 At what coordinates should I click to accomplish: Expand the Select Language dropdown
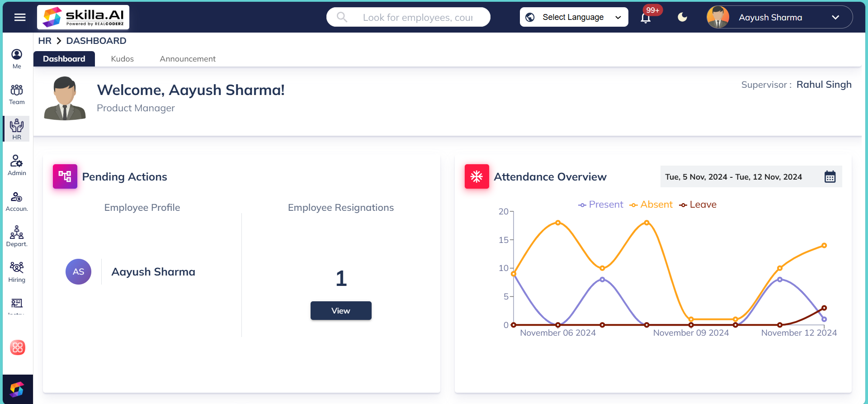click(574, 17)
